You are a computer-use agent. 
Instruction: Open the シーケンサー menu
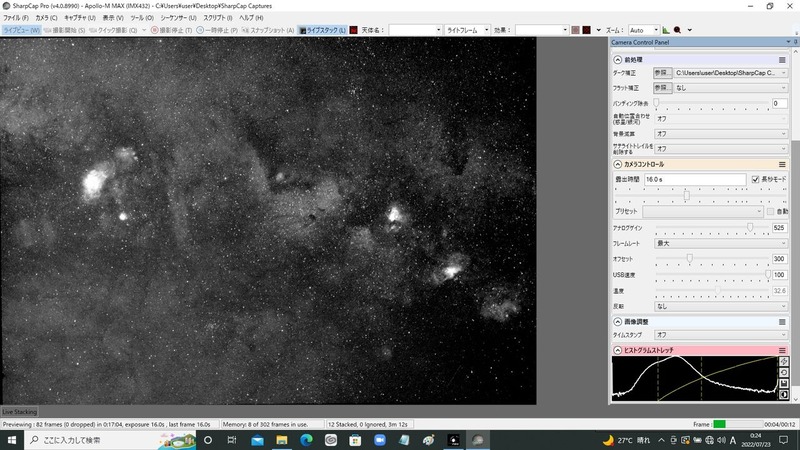pos(179,18)
